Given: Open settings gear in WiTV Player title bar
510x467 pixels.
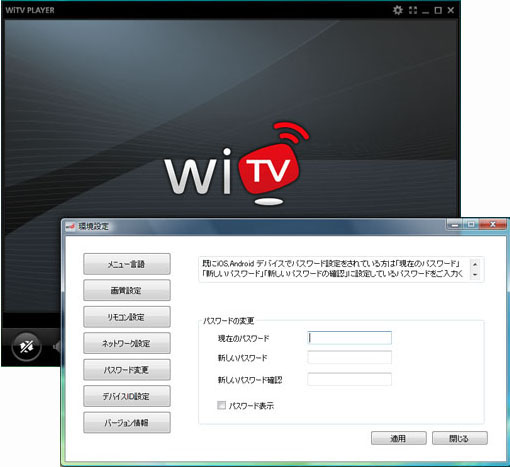Looking at the screenshot, I should pos(398,10).
